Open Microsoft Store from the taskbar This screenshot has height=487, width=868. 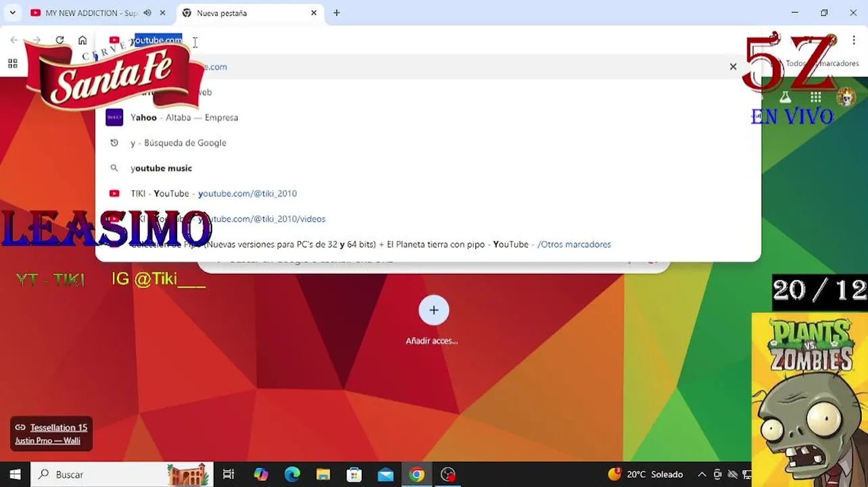354,474
